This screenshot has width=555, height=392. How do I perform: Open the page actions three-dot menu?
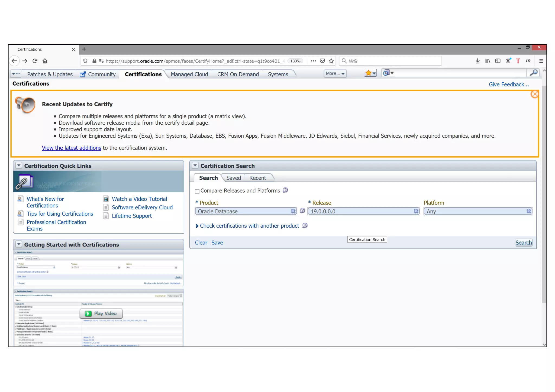pyautogui.click(x=313, y=61)
